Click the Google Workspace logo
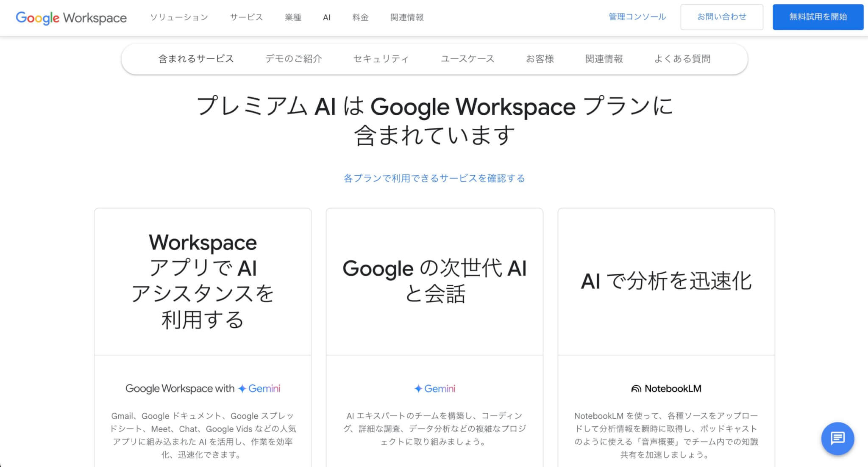The height and width of the screenshot is (467, 868). click(x=71, y=18)
